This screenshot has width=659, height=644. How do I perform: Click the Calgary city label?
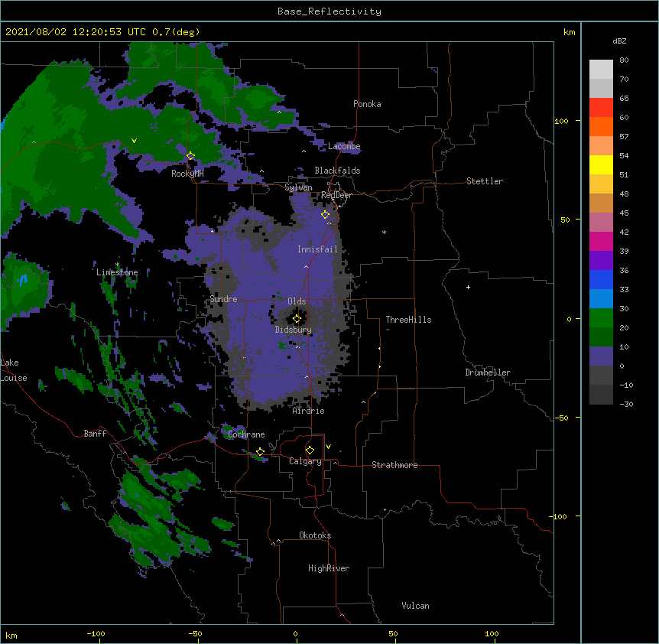(305, 461)
